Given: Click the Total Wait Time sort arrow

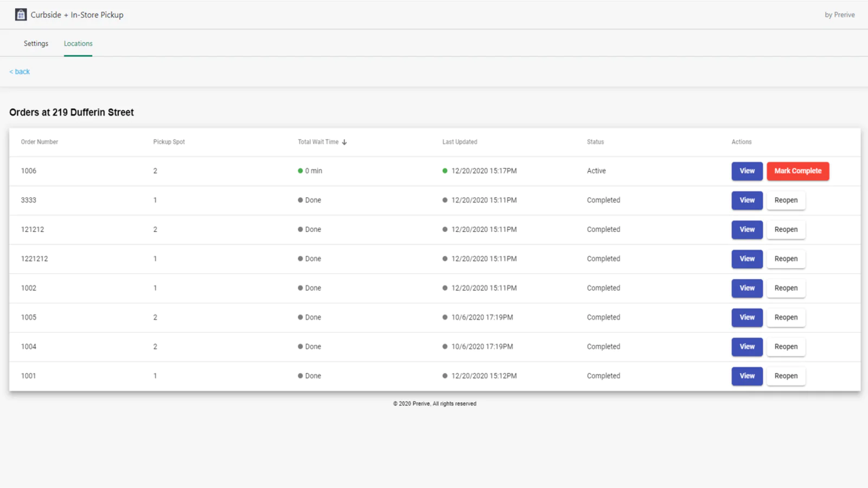Looking at the screenshot, I should (344, 142).
